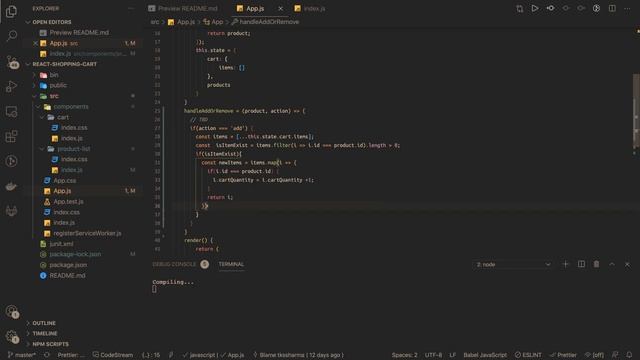Open package-lock.json in file tree
This screenshot has width=640, height=360.
pyautogui.click(x=75, y=254)
